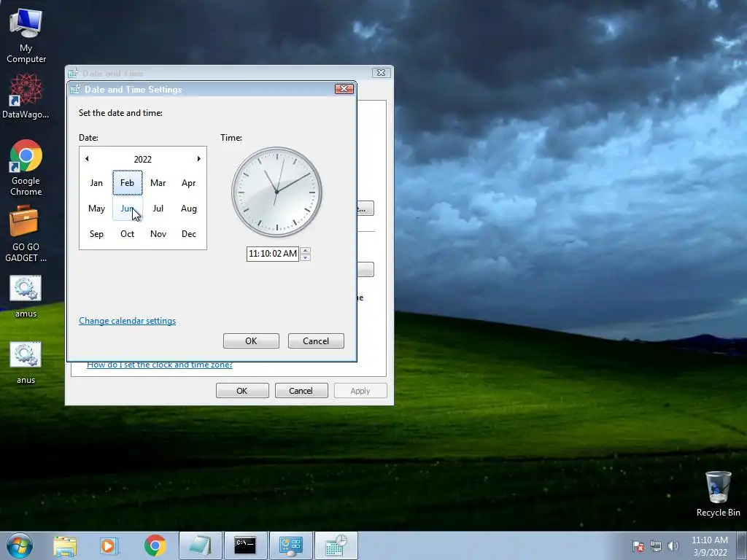Select Mar in the calendar
Screen dimensions: 747x560
coord(158,183)
